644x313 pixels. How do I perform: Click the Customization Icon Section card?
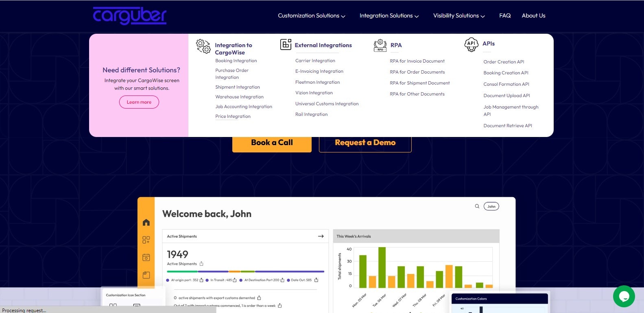tap(133, 300)
